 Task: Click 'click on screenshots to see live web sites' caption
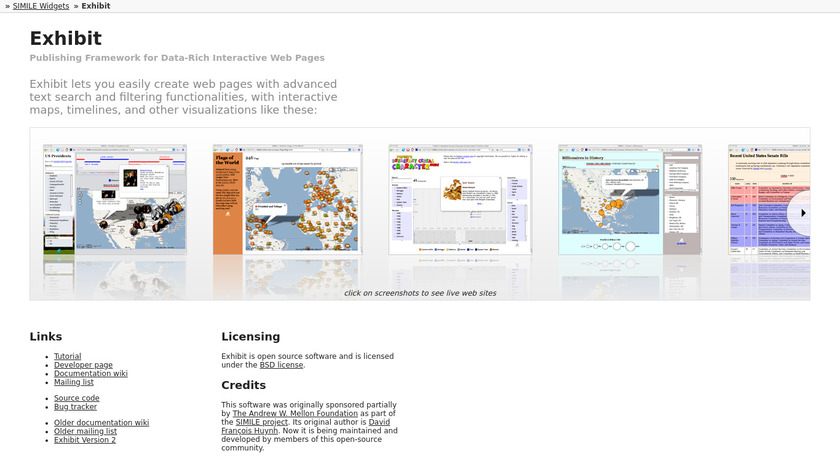[420, 293]
